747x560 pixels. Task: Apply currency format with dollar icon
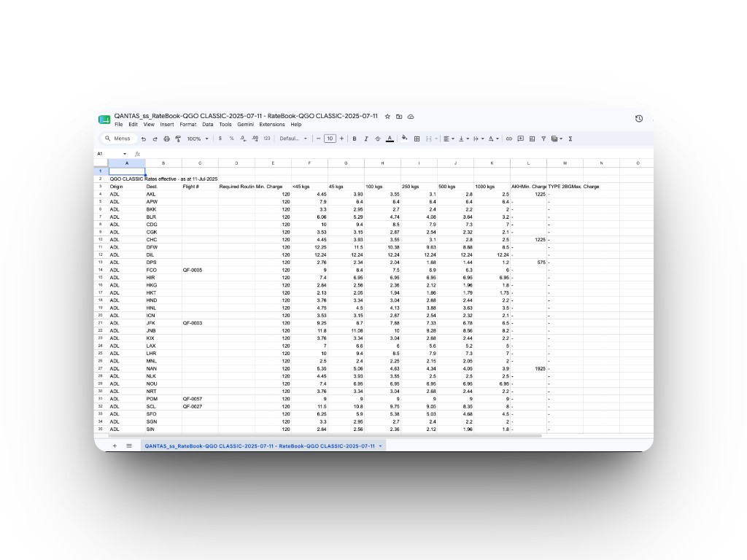220,139
